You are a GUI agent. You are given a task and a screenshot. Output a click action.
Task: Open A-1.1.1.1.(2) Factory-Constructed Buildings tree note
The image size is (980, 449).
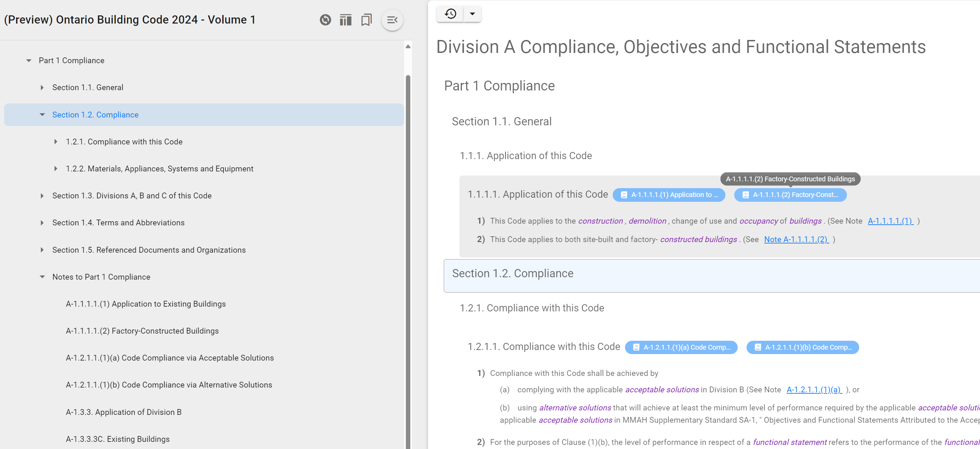click(142, 331)
